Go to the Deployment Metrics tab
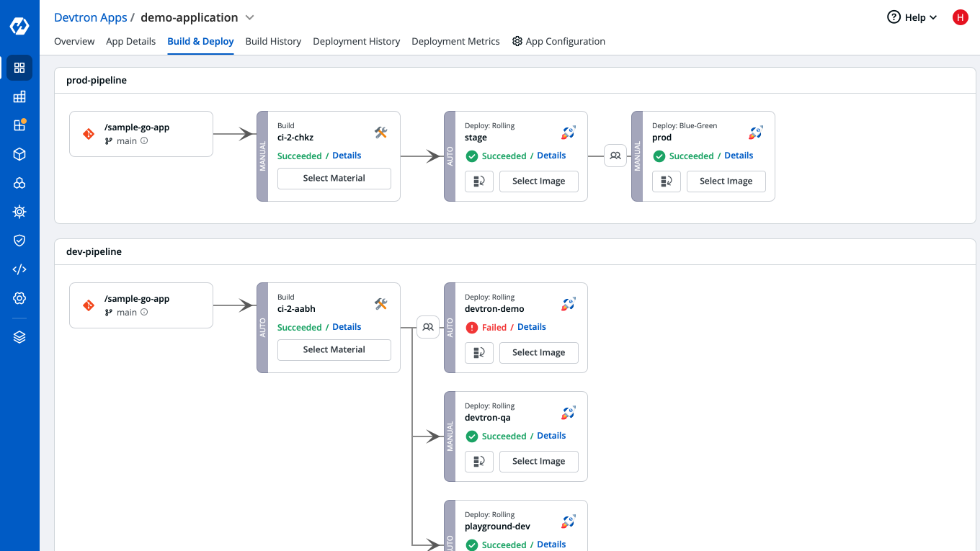980x551 pixels. [x=455, y=42]
